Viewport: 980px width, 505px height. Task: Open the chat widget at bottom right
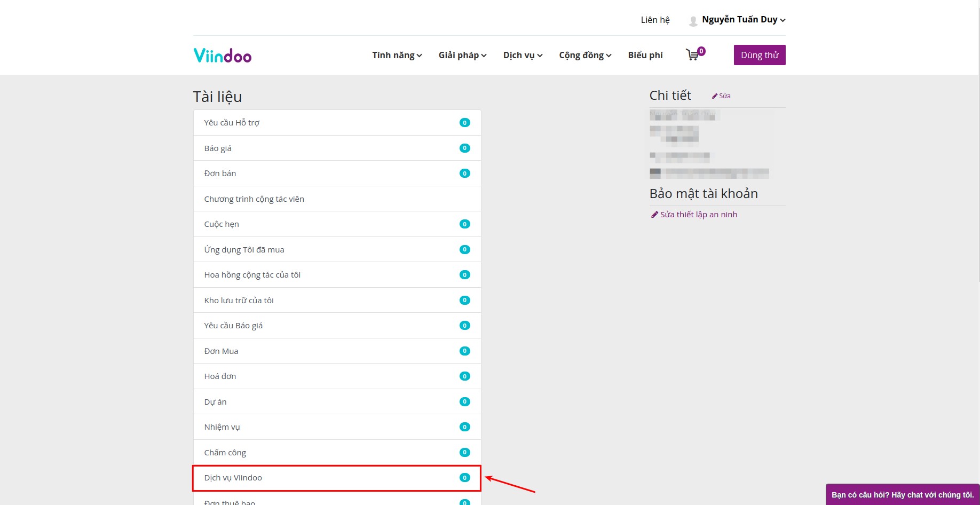[x=902, y=495]
